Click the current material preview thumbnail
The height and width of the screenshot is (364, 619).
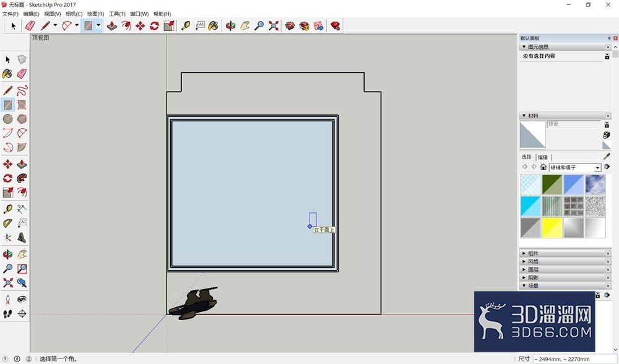point(532,134)
